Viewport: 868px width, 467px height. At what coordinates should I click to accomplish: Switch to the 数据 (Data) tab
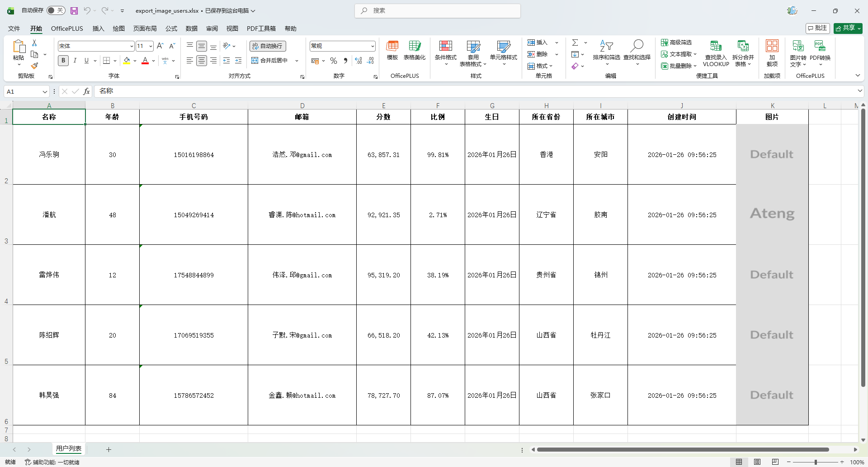pos(192,29)
